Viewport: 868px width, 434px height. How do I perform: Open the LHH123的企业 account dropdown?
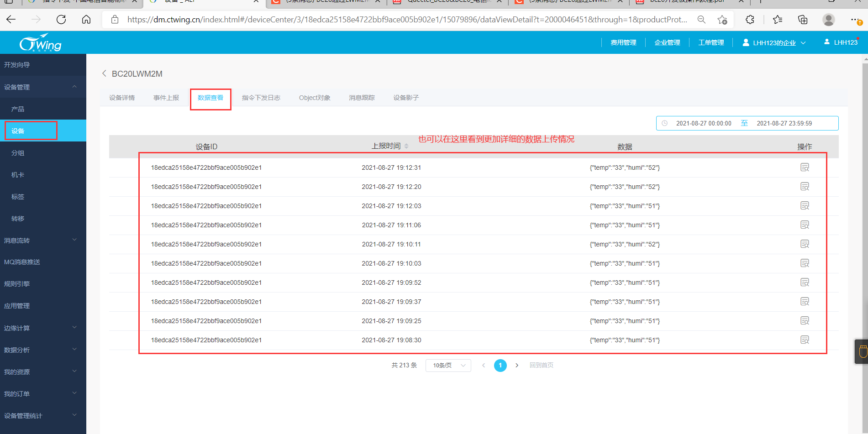tap(774, 42)
